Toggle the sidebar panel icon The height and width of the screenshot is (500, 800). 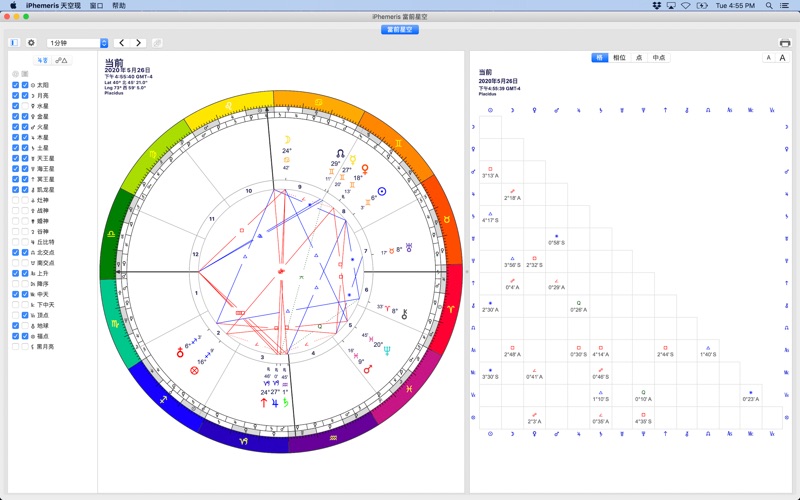tap(15, 43)
